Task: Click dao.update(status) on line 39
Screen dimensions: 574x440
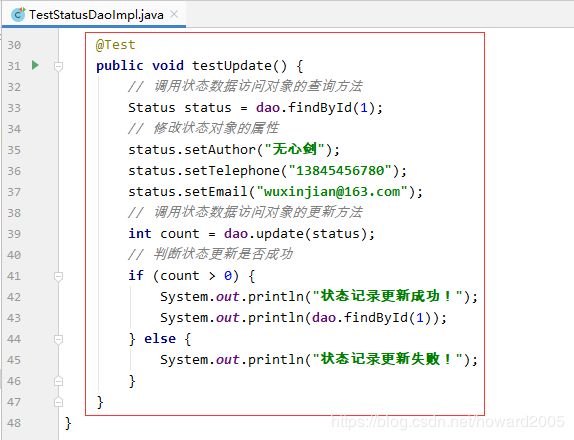Action: point(296,234)
